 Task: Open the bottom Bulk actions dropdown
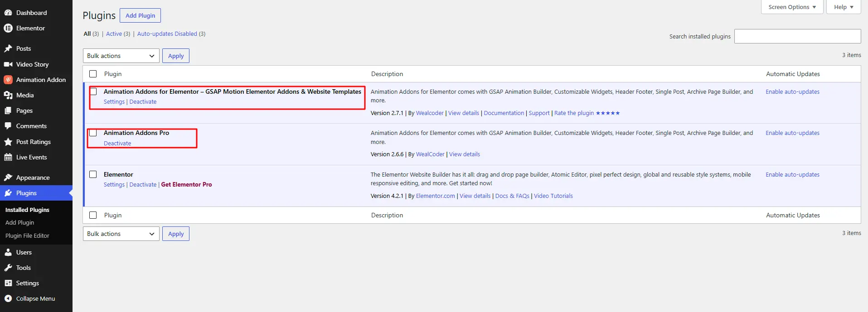[x=121, y=234]
